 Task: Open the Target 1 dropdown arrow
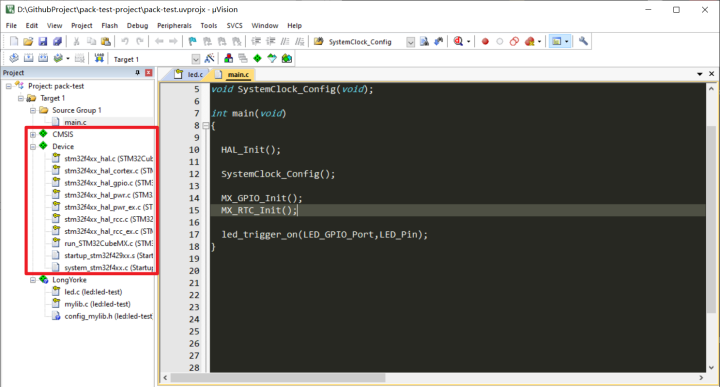196,59
